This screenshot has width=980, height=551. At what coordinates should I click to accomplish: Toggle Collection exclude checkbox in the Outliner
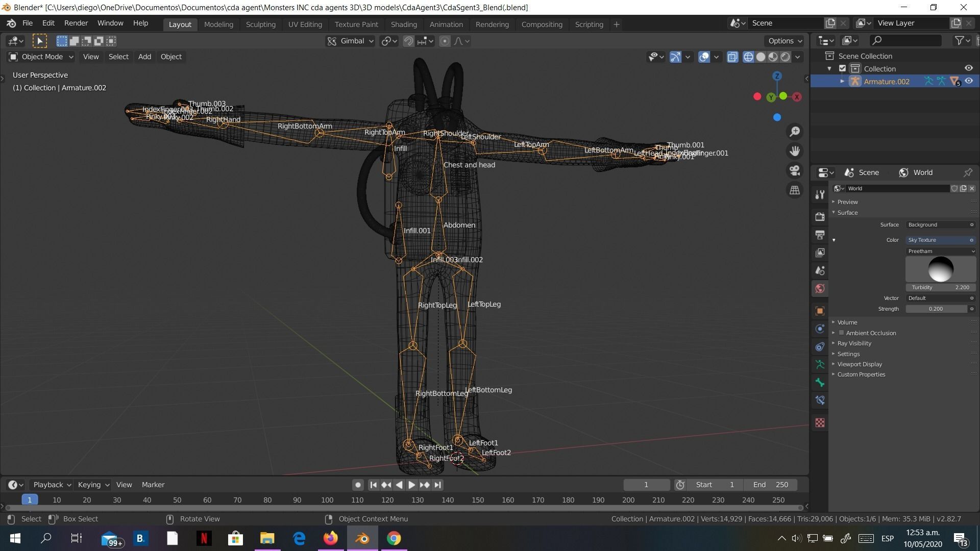843,68
